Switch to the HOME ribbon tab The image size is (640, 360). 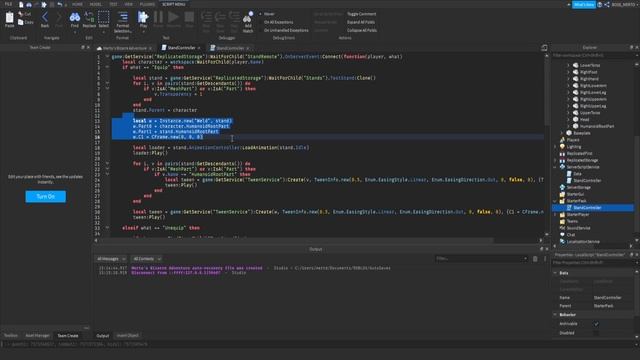(77, 4)
